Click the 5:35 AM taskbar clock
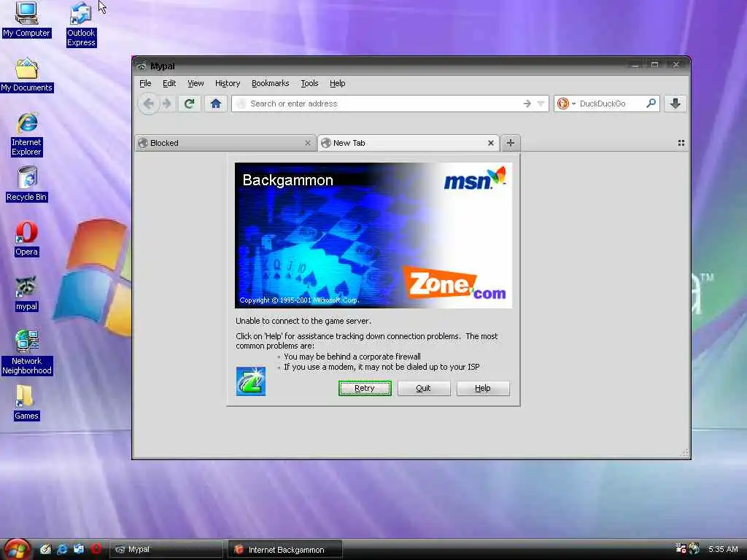This screenshot has width=747, height=560. click(723, 549)
